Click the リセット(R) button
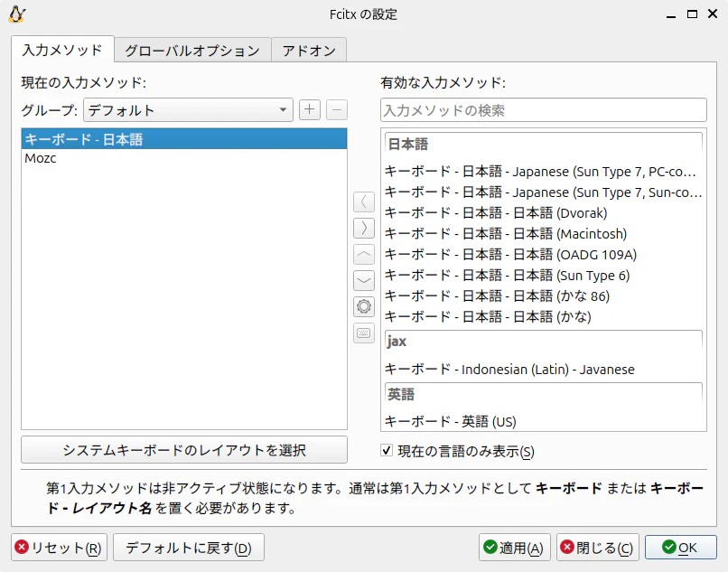Screen dimensions: 728x572 (60, 548)
